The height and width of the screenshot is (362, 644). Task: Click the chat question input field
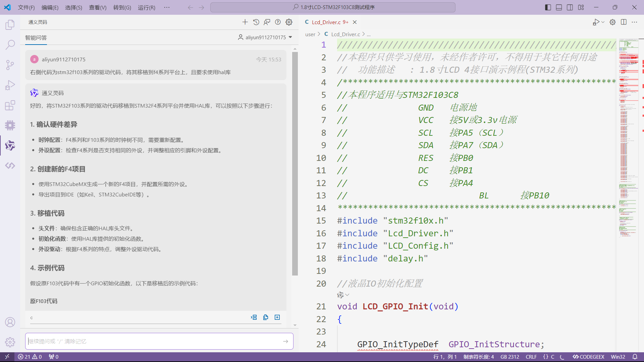tap(159, 341)
